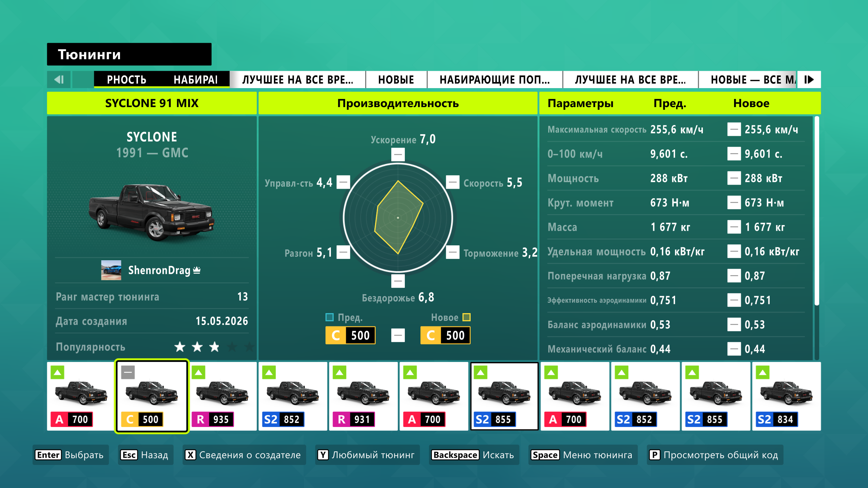The image size is (868, 488).
Task: Click the green up arrow on the S2 834 thumbnail
Action: pyautogui.click(x=763, y=372)
